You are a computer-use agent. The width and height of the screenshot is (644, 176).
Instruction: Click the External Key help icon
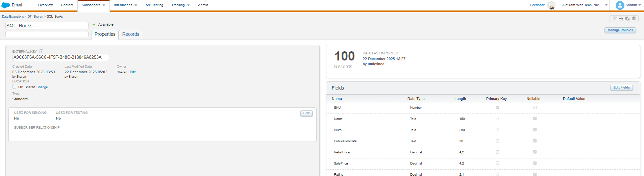[41, 51]
